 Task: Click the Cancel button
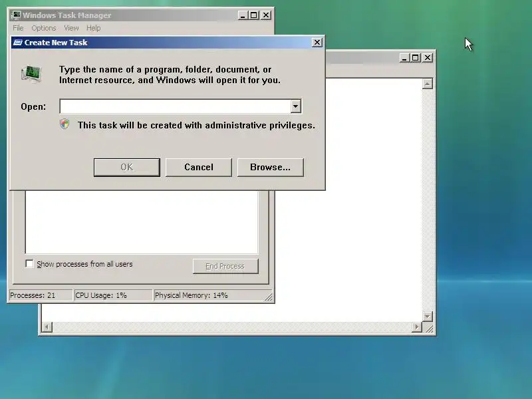pyautogui.click(x=199, y=168)
